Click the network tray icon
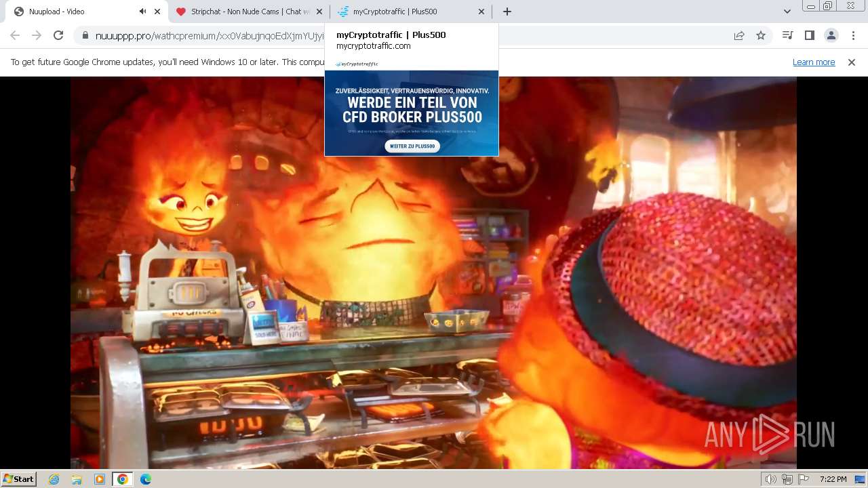 (x=787, y=479)
